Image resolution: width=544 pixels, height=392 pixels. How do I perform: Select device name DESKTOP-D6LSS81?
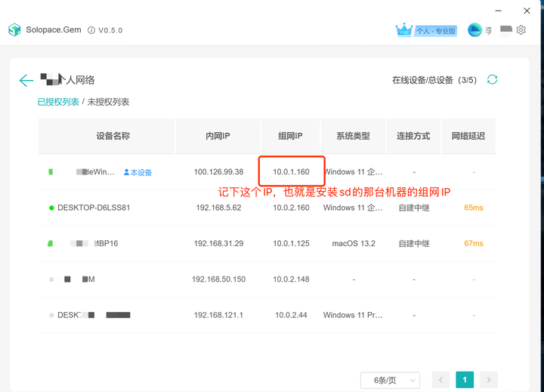tap(94, 208)
